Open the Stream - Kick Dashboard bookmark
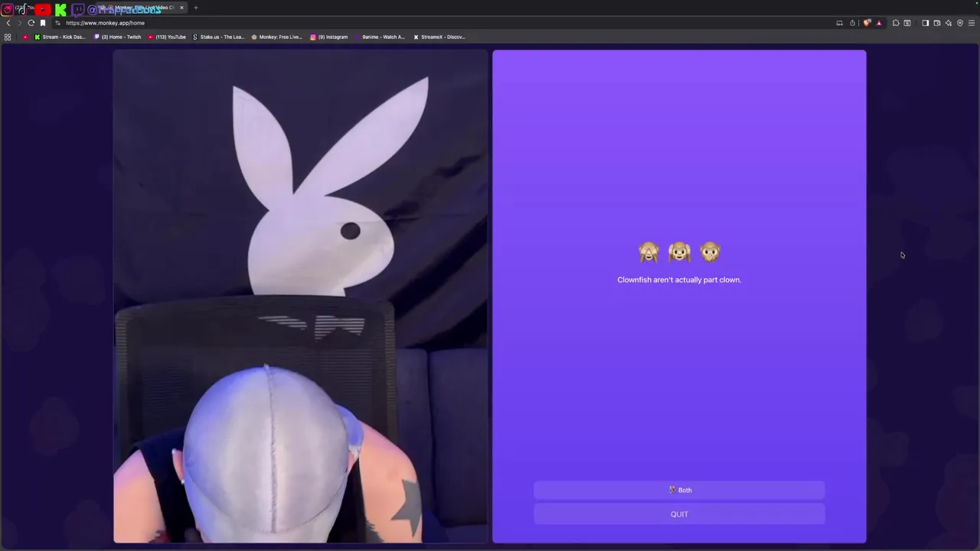This screenshot has width=980, height=551. coord(60,37)
